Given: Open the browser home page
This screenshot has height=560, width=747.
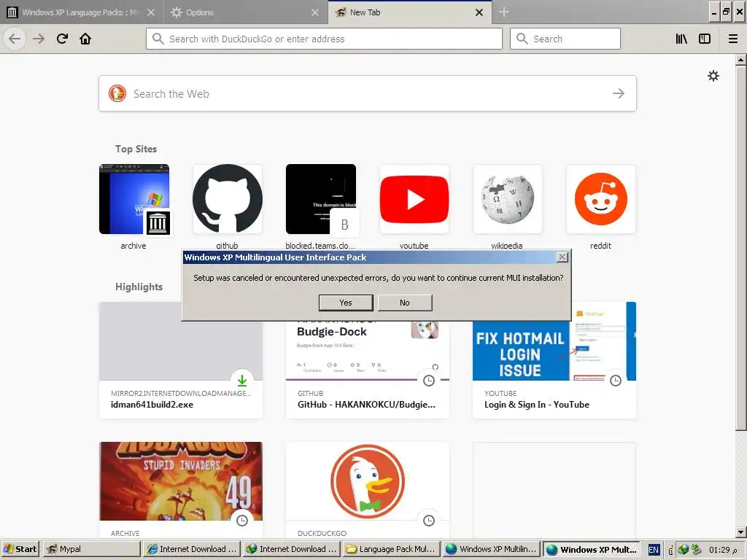Looking at the screenshot, I should click(85, 39).
